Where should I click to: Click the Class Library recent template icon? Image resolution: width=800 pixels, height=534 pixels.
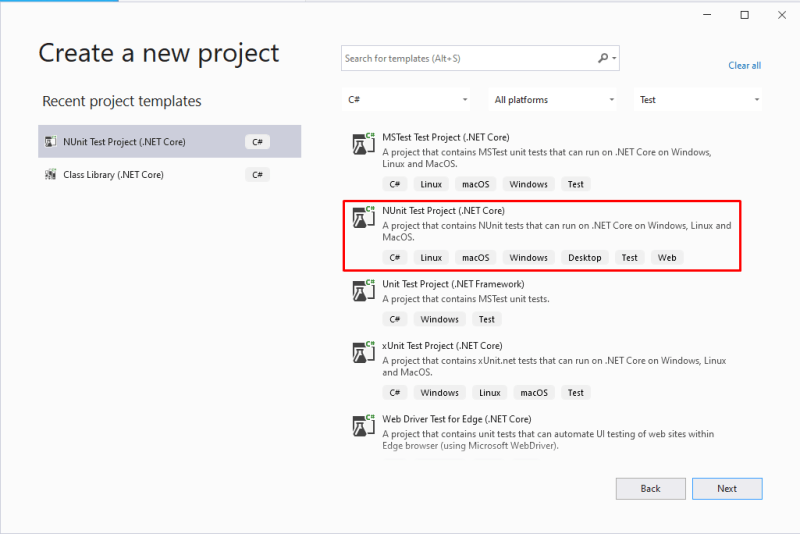point(51,174)
